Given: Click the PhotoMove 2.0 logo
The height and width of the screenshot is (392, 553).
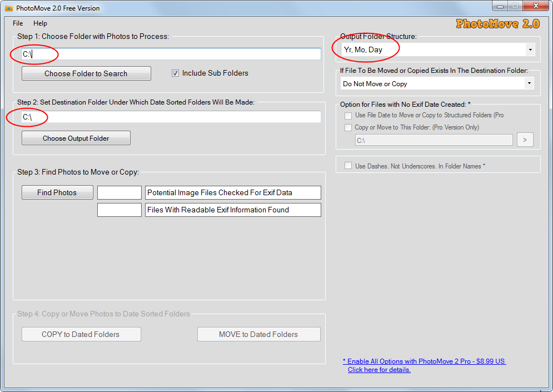Looking at the screenshot, I should (497, 24).
